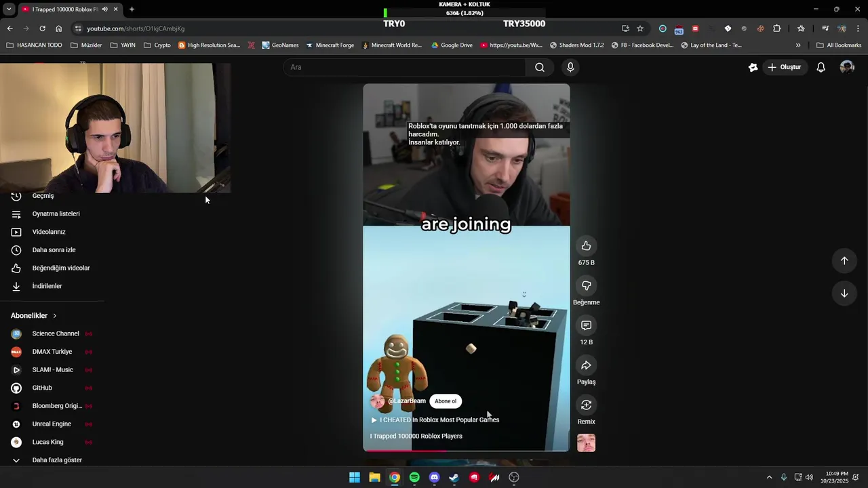Open Minecraft Forge bookmark

330,45
